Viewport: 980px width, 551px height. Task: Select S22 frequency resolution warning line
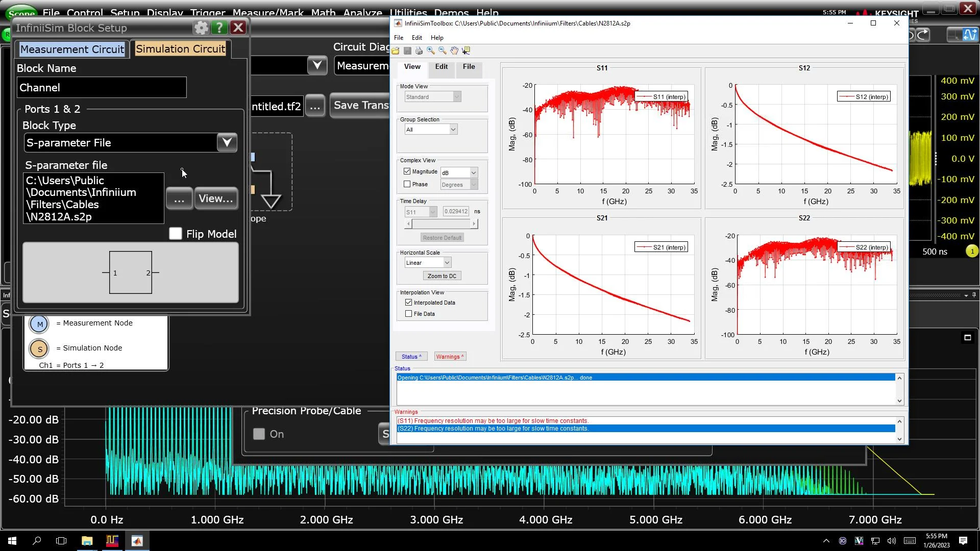pos(646,429)
